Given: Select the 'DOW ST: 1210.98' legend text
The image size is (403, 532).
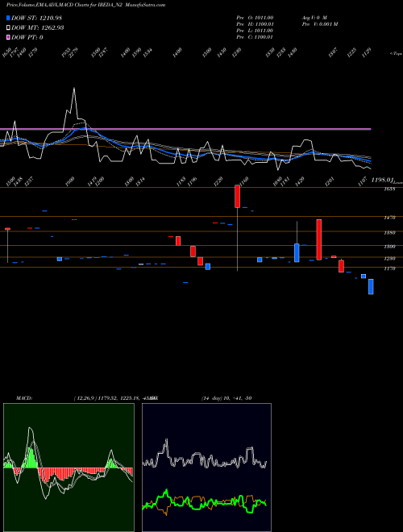Looking at the screenshot, I should pyautogui.click(x=36, y=18).
